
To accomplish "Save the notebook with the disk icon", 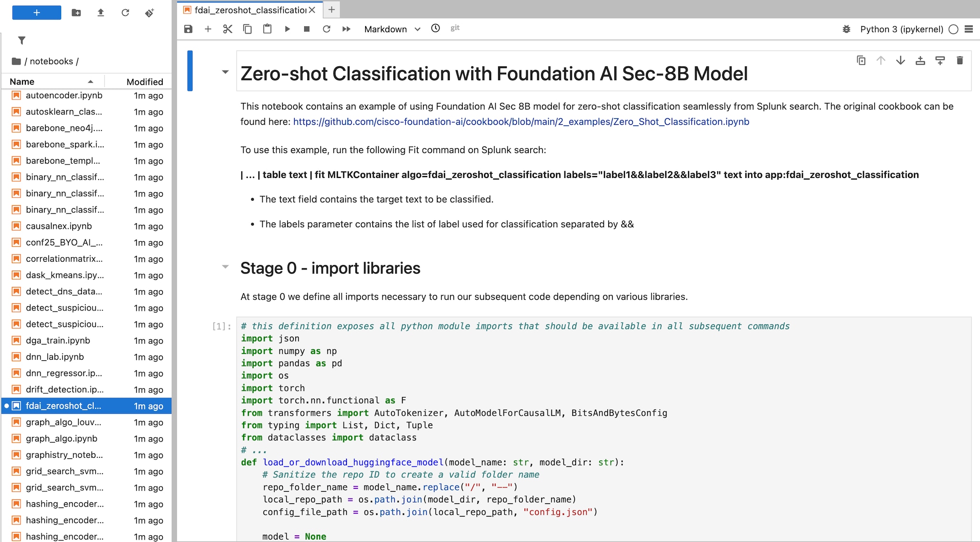I will (188, 29).
